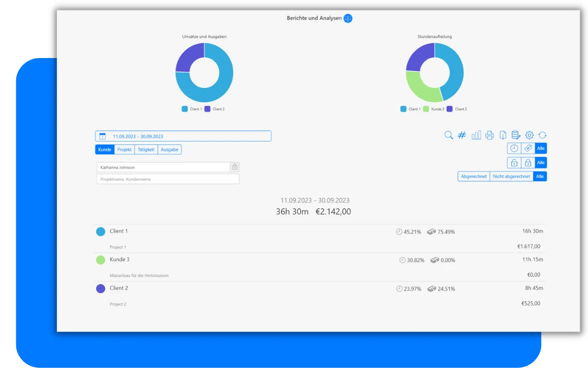Click the Abgerechnet filter button

pos(474,177)
